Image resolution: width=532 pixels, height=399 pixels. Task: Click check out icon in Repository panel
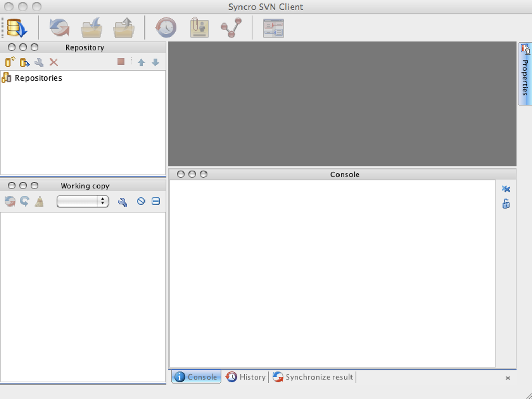(25, 62)
